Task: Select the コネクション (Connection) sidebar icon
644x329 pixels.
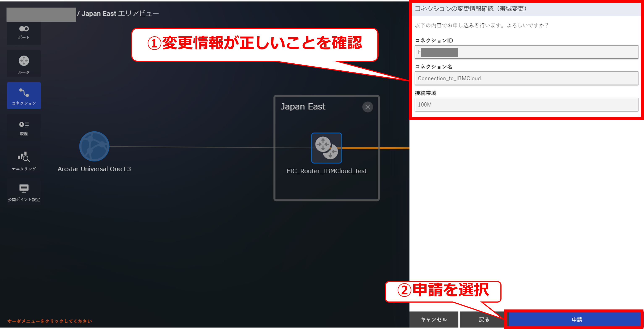Action: click(x=24, y=96)
